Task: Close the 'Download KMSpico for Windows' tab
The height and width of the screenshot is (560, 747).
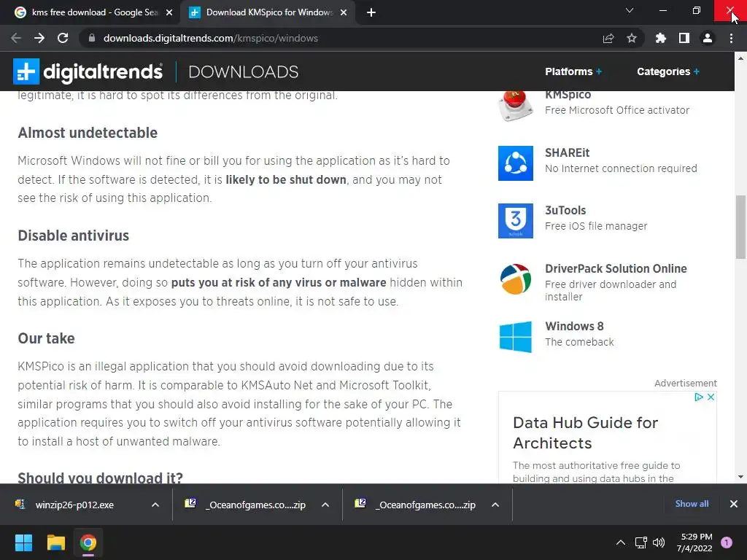Action: click(344, 12)
